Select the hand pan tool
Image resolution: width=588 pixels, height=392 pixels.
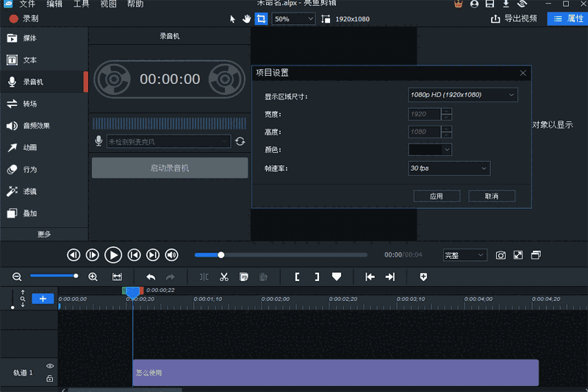pos(247,18)
